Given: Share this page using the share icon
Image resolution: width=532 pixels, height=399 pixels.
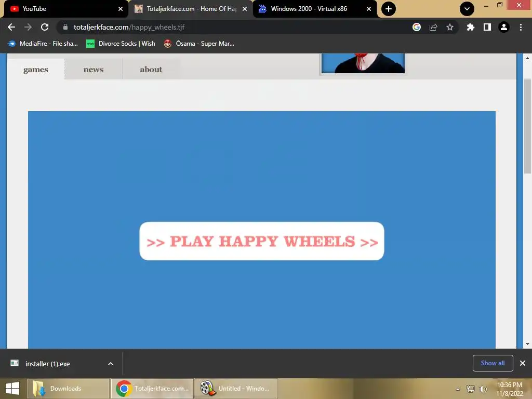Looking at the screenshot, I should click(x=433, y=27).
